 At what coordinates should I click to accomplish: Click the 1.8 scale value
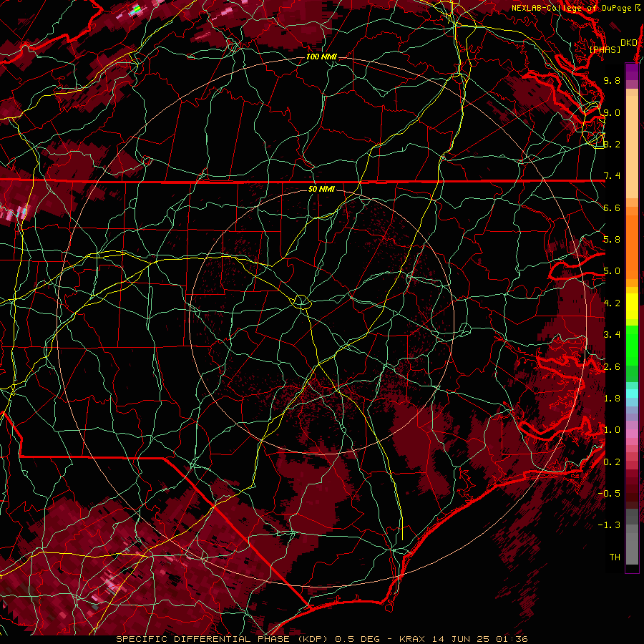[x=612, y=399]
